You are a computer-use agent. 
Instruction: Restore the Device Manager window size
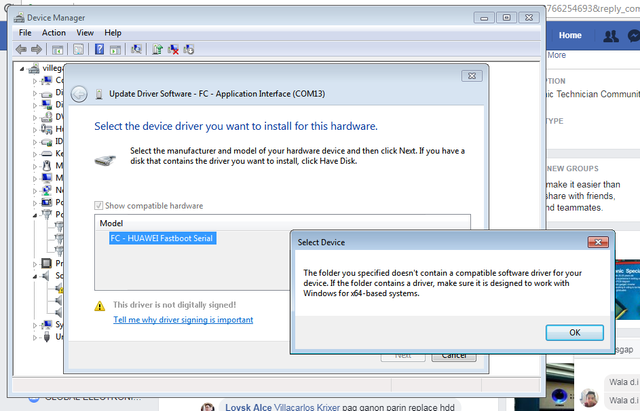507,18
